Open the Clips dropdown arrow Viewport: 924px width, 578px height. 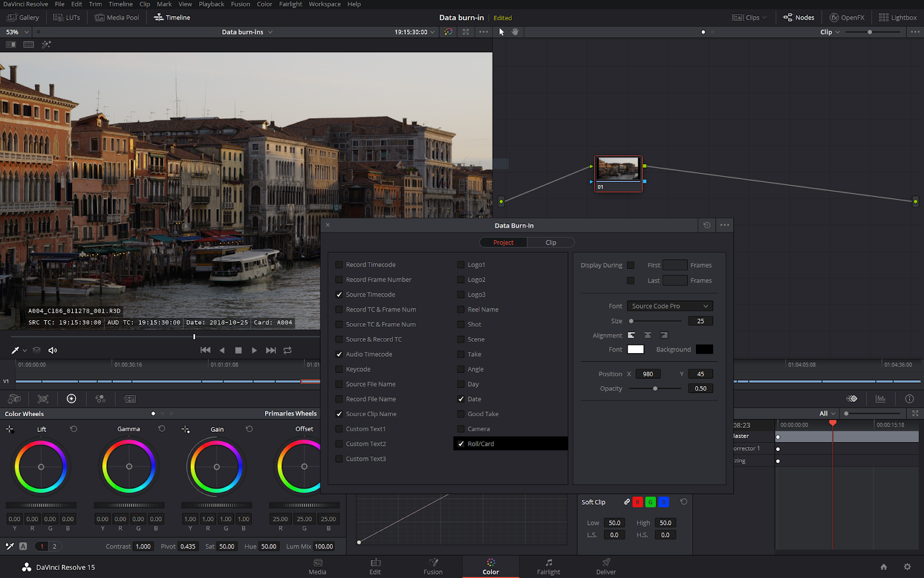click(x=765, y=17)
